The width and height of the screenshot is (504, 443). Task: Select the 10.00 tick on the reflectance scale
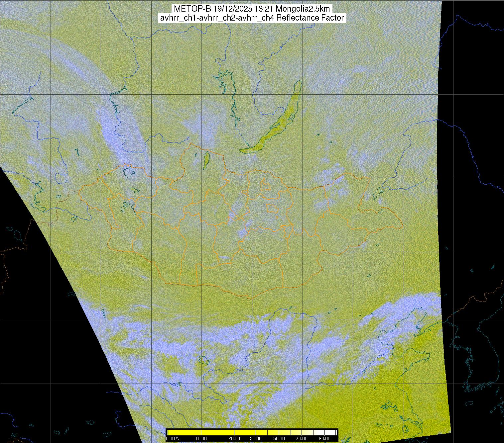[x=201, y=438]
